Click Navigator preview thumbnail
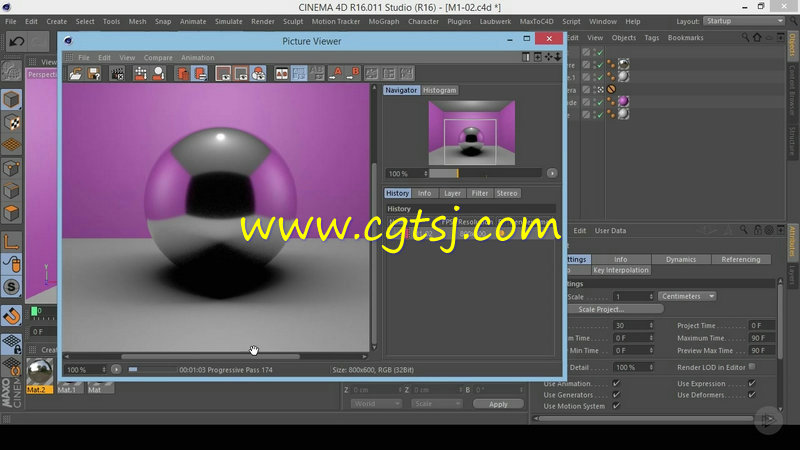The height and width of the screenshot is (450, 800). coord(471,133)
